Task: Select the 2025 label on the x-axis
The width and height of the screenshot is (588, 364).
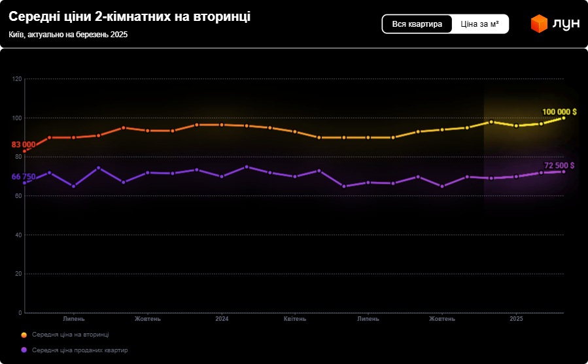Action: [516, 319]
